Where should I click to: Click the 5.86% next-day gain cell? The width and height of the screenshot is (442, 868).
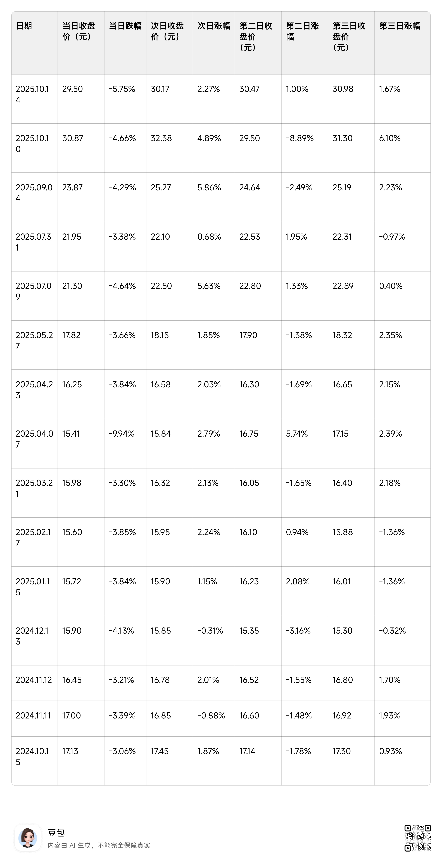209,187
